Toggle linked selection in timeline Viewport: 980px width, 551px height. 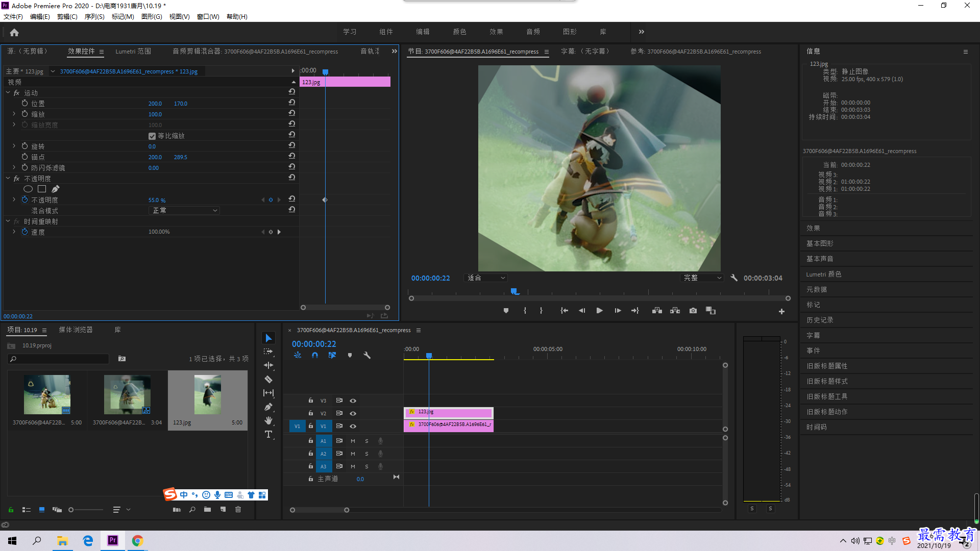click(x=332, y=355)
